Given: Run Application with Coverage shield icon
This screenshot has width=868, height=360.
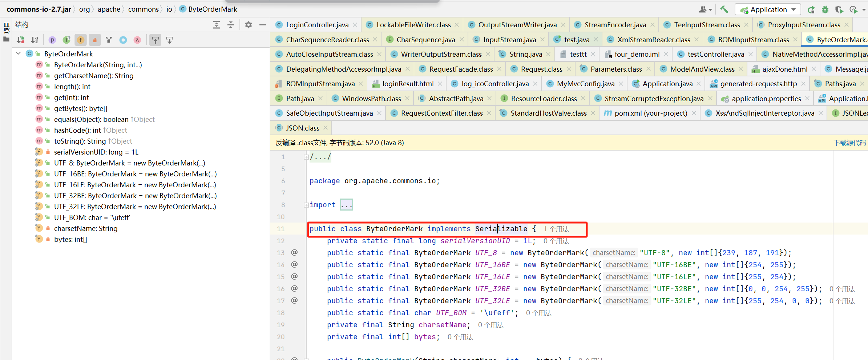Looking at the screenshot, I should [x=839, y=9].
